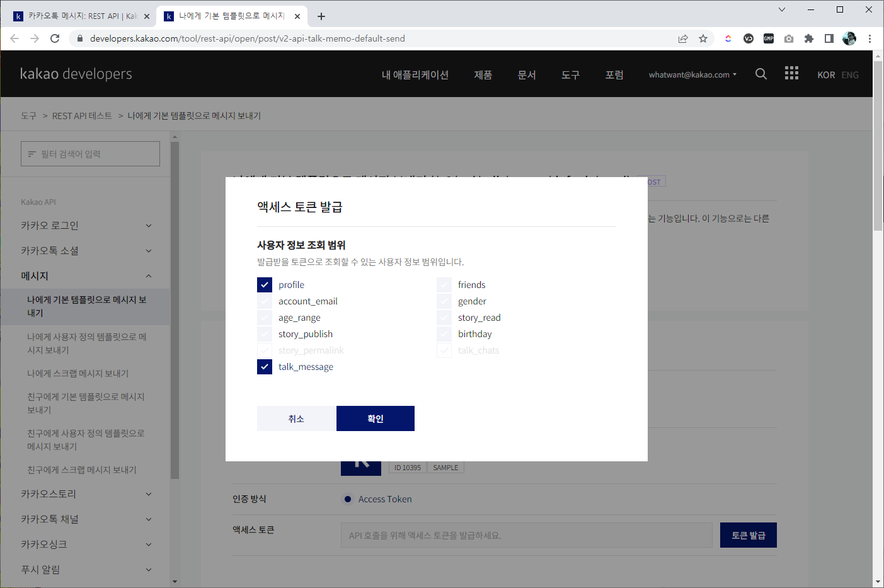
Task: Switch language to ENG
Action: 850,75
